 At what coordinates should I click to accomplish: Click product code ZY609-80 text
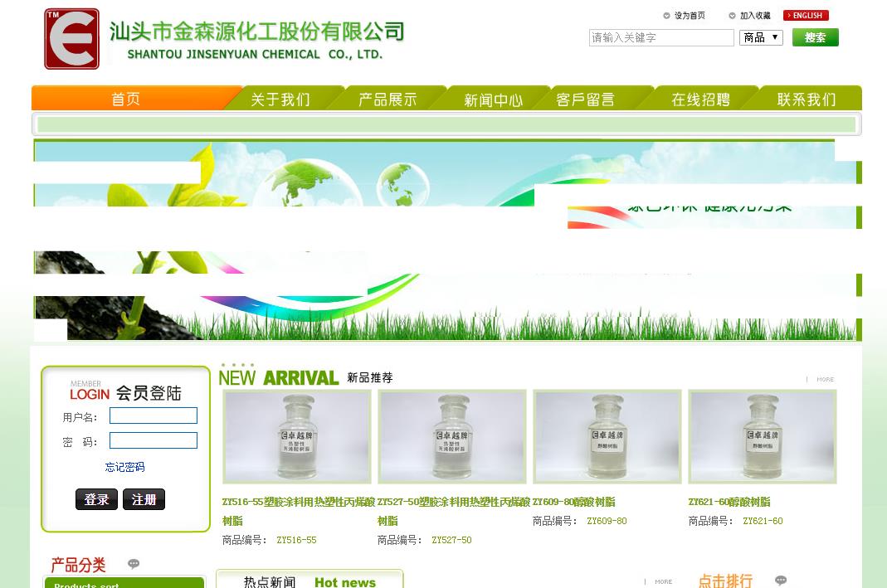pos(607,522)
